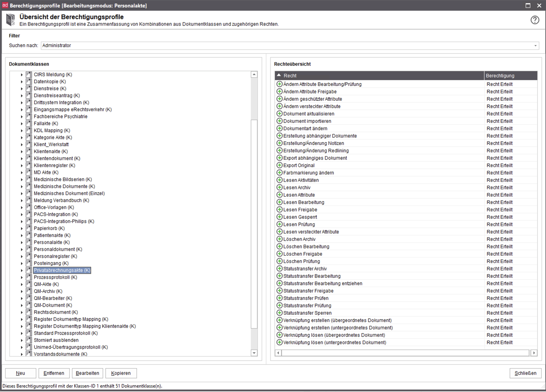Click the Kopieren button
The width and height of the screenshot is (546, 392).
point(121,373)
